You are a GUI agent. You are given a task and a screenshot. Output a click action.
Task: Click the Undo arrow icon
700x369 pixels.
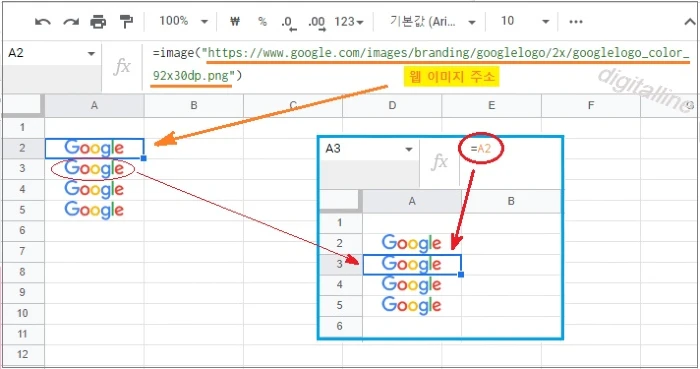click(x=42, y=21)
